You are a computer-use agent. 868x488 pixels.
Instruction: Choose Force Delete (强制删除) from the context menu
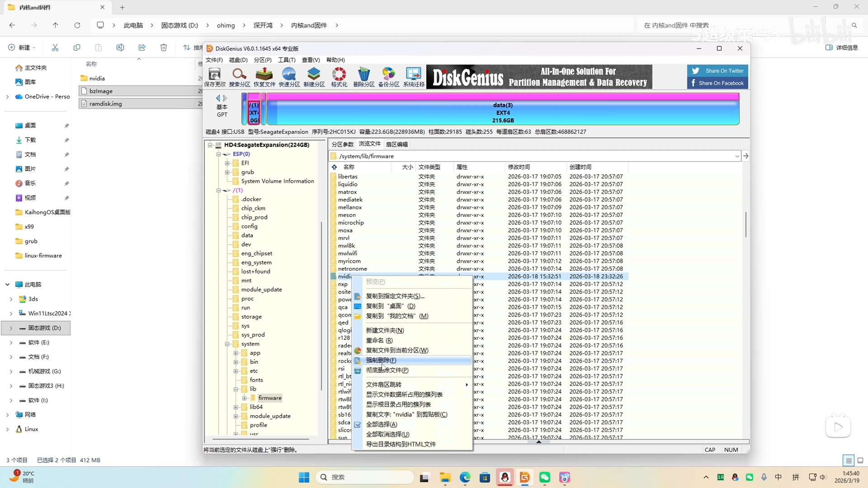(381, 360)
